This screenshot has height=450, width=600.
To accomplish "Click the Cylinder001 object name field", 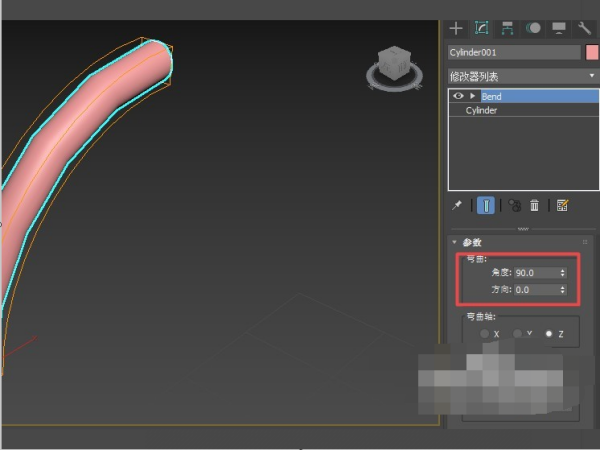I will point(514,52).
